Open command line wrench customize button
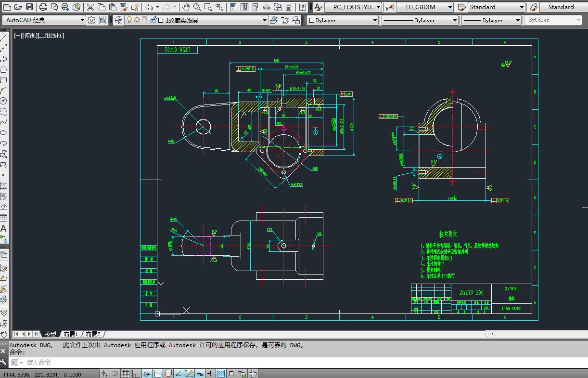The width and height of the screenshot is (588, 378). (x=3, y=362)
